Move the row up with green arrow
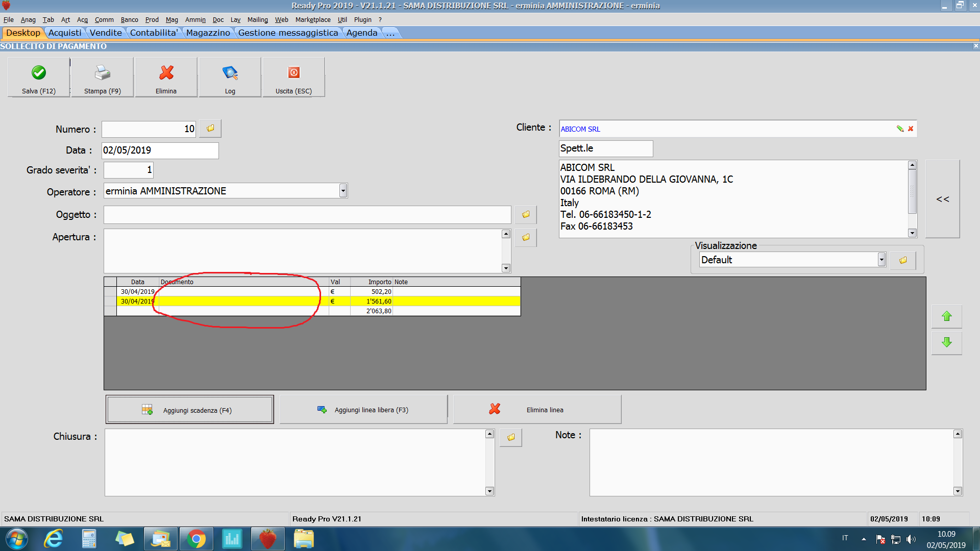Screen dimensions: 980x551 point(947,317)
